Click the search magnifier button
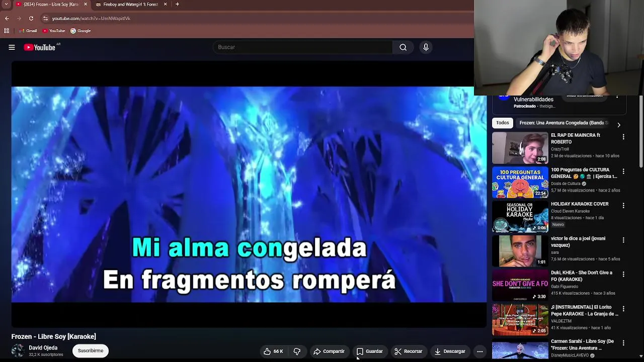 pyautogui.click(x=403, y=47)
